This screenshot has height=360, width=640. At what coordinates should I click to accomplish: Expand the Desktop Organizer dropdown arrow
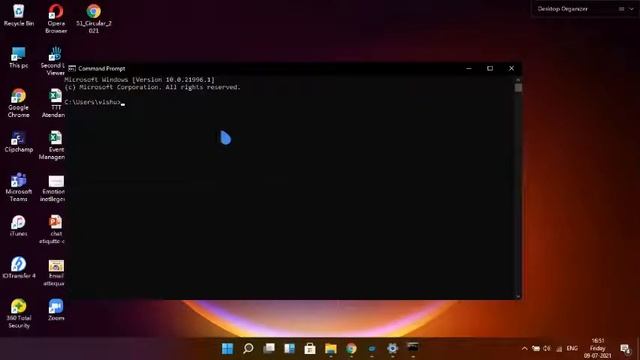631,9
